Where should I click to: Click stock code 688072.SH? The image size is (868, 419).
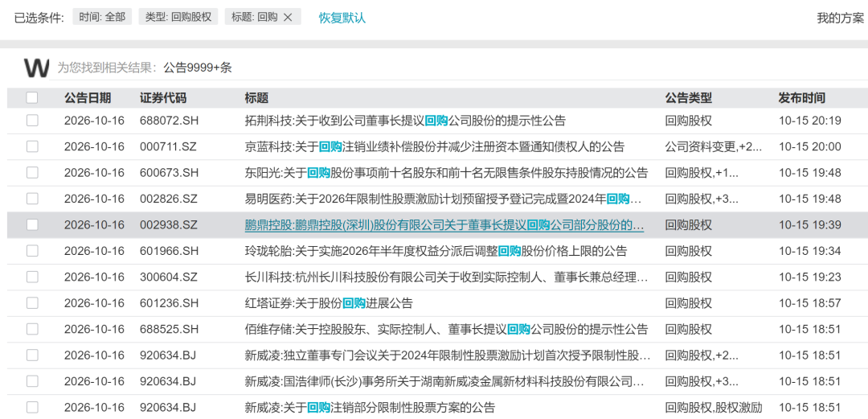click(169, 121)
